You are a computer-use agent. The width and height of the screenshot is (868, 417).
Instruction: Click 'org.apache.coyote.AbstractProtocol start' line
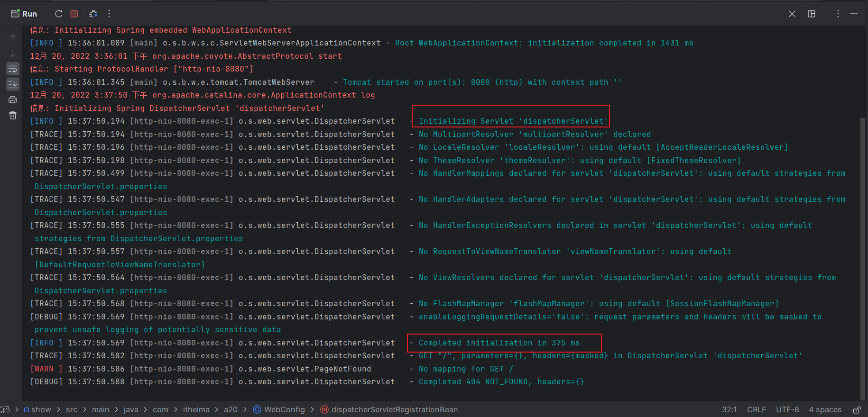click(247, 56)
